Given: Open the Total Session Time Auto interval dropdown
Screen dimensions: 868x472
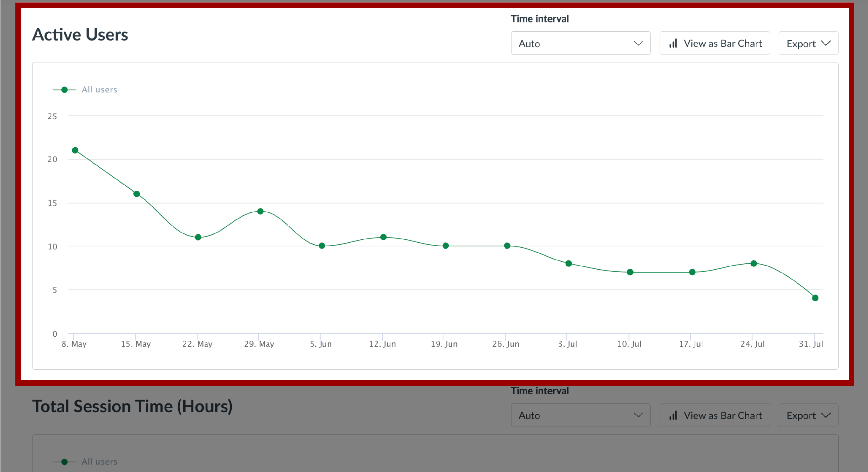Looking at the screenshot, I should (x=580, y=415).
